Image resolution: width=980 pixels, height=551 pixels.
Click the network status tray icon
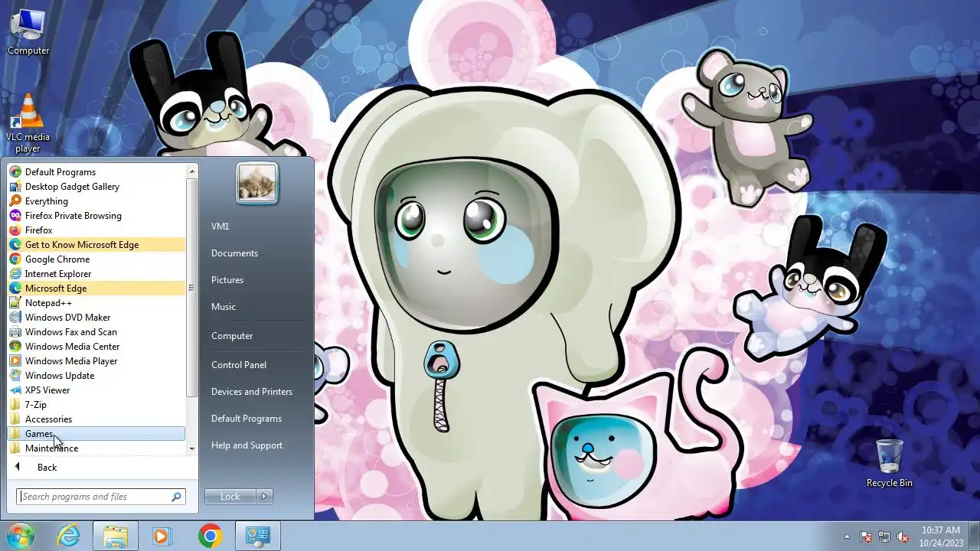click(884, 536)
